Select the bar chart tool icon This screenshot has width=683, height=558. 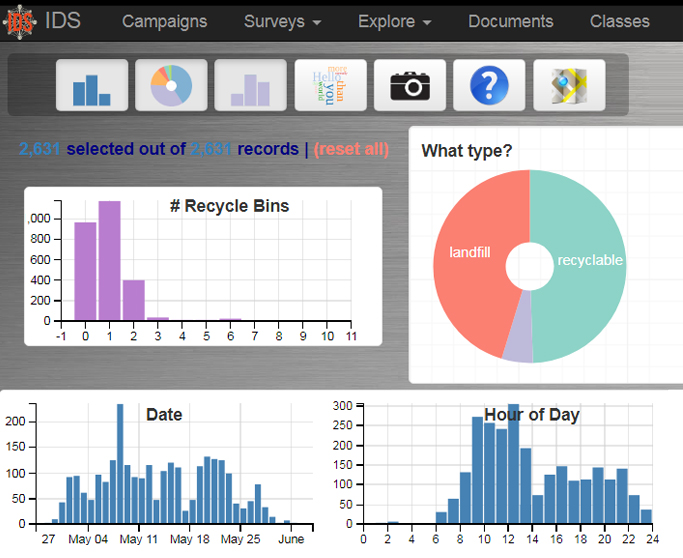(92, 85)
